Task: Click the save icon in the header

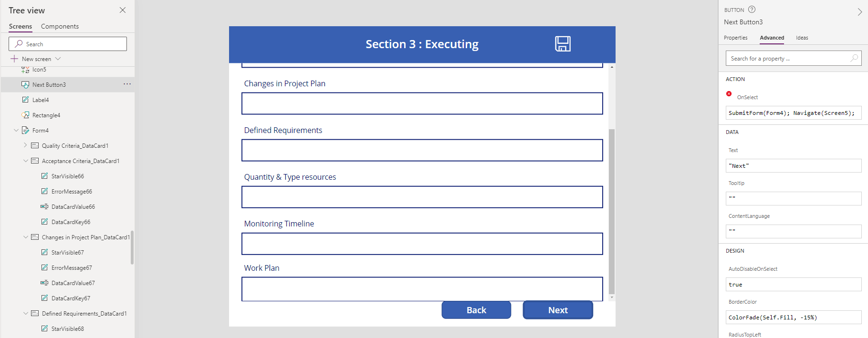Action: click(563, 44)
